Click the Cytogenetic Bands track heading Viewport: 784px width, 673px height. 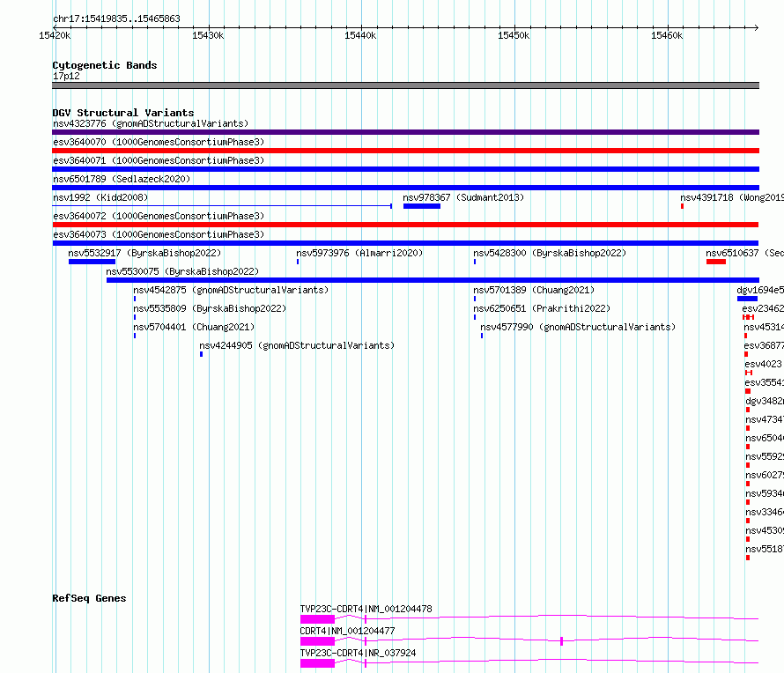105,65
